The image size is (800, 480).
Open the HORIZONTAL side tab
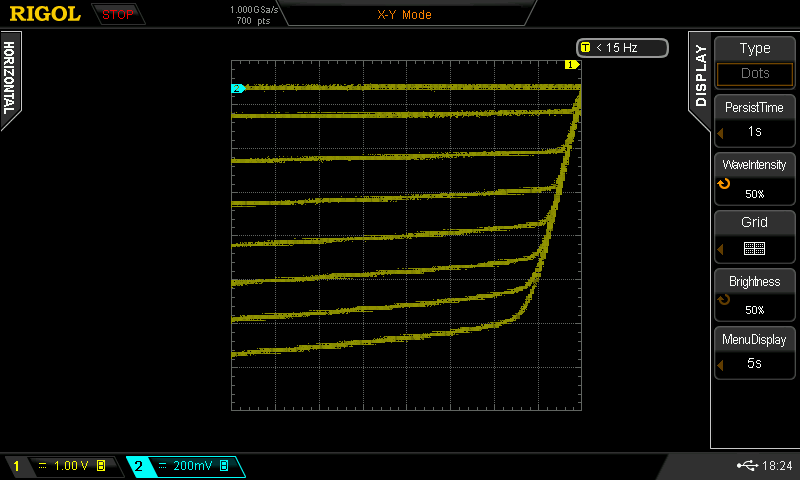pos(9,78)
